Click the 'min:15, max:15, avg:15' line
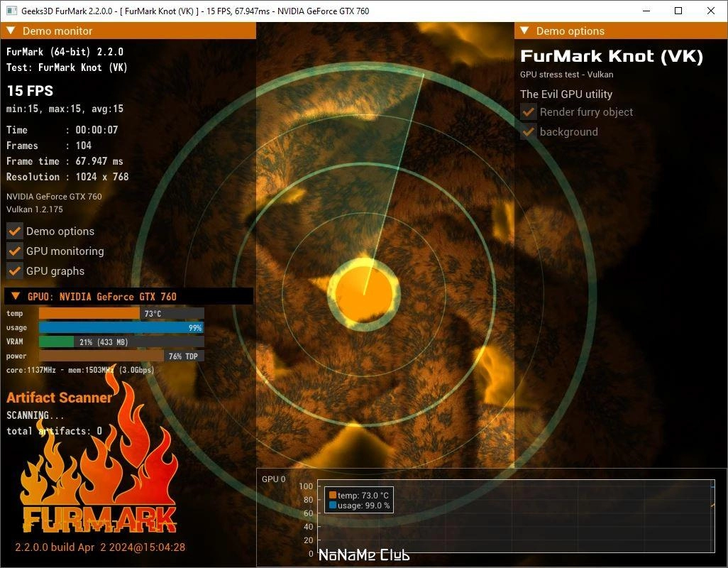The width and height of the screenshot is (728, 568). 65,109
